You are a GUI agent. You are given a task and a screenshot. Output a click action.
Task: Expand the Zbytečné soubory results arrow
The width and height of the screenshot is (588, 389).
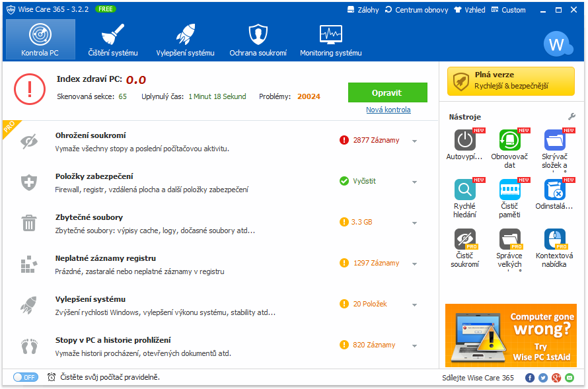(x=414, y=223)
